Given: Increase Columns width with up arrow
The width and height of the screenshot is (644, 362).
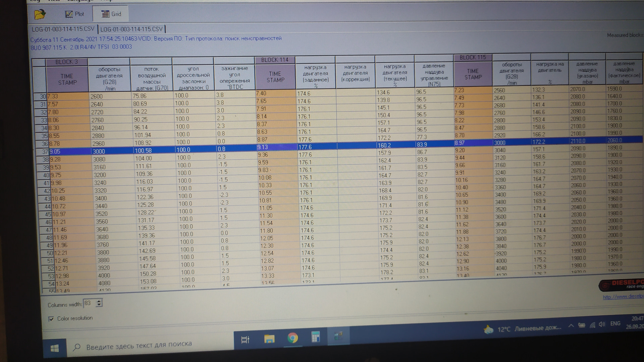Looking at the screenshot, I should pyautogui.click(x=99, y=301).
